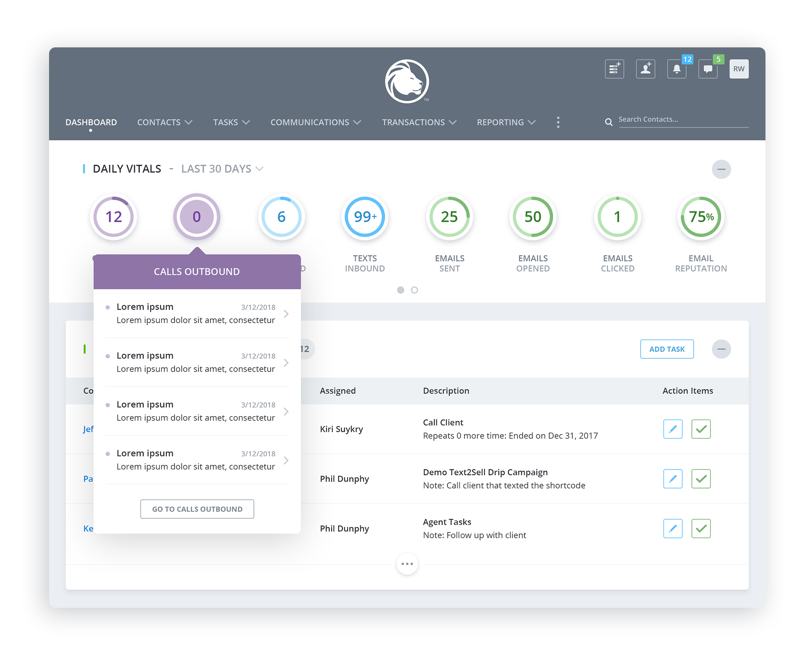Image resolution: width=812 pixels, height=653 pixels.
Task: Expand the Last 30 Days period dropdown
Action: 222,169
